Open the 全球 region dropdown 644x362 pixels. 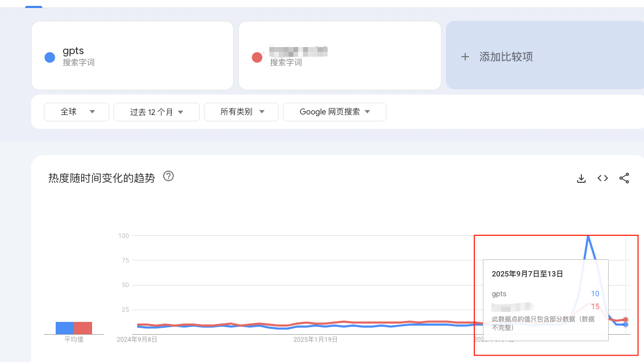78,112
